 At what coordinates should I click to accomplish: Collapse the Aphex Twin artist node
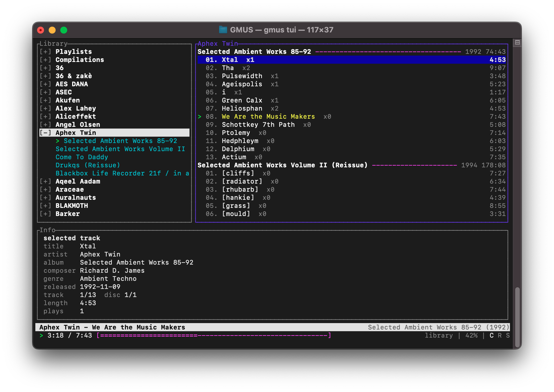pyautogui.click(x=45, y=133)
